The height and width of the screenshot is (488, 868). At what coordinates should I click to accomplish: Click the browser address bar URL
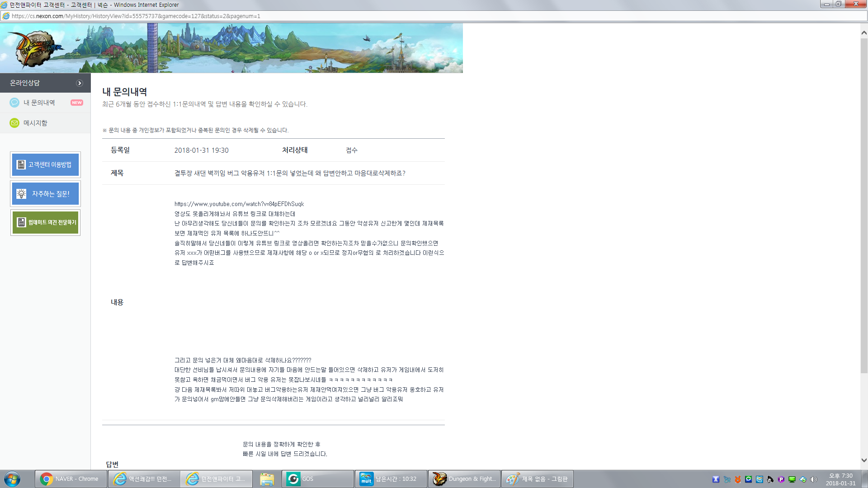(x=136, y=16)
